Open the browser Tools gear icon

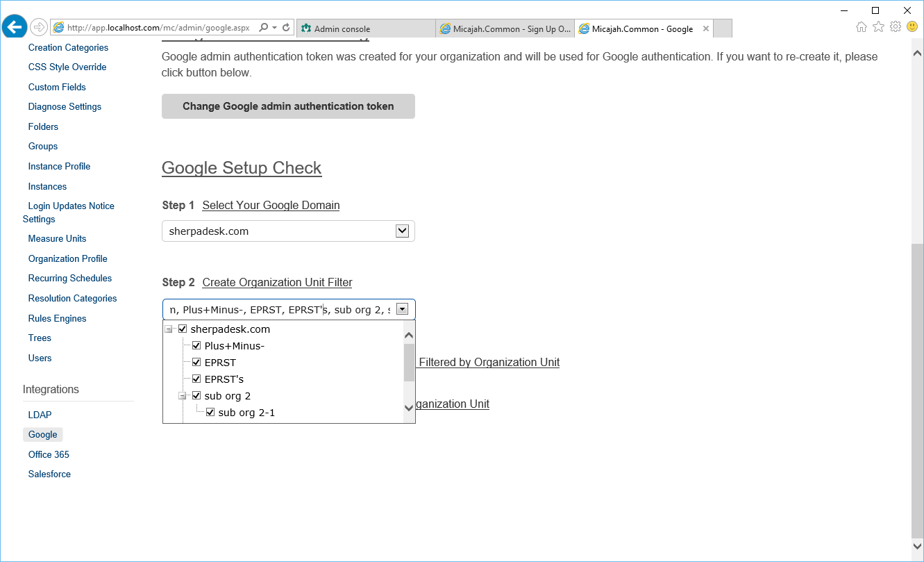pyautogui.click(x=896, y=27)
